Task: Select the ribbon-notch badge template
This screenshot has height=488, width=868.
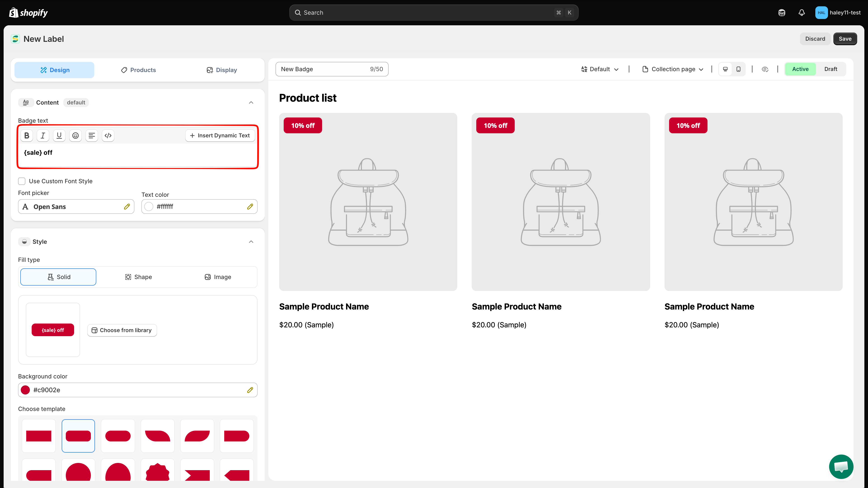Action: (x=197, y=470)
